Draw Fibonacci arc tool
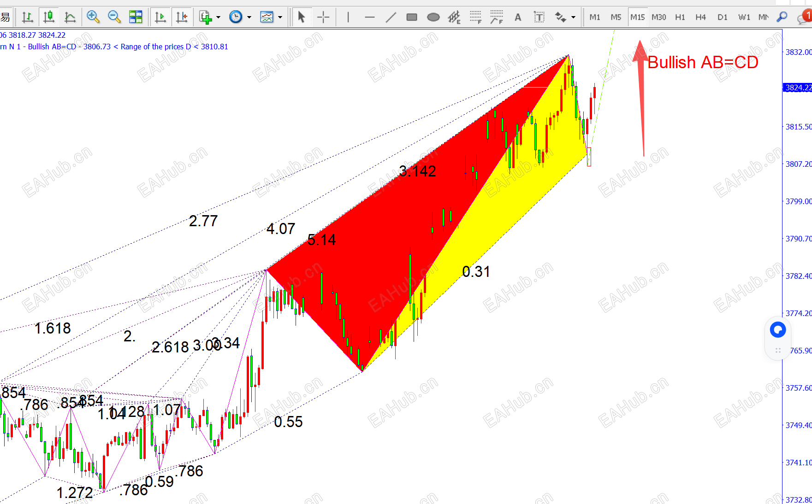Screen dimensions: 812x504 (x=497, y=18)
